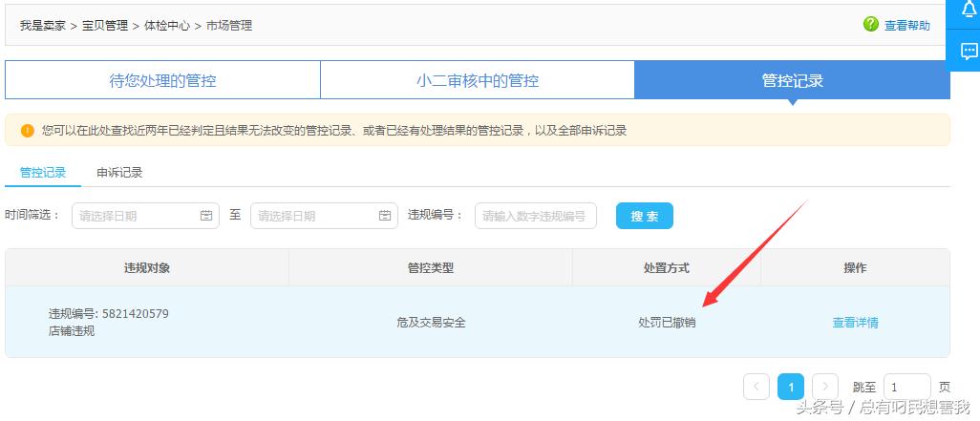The height and width of the screenshot is (421, 980).
Task: Click the 处置方式 column header
Action: point(667,268)
